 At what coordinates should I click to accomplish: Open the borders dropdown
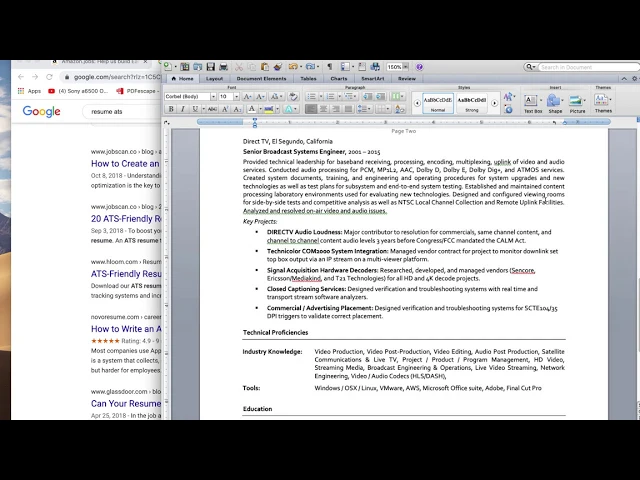(382, 109)
